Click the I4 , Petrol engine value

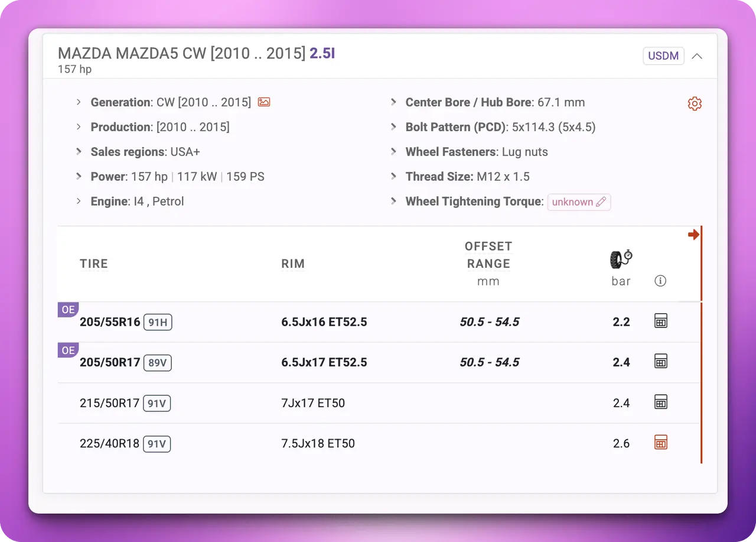coord(158,202)
